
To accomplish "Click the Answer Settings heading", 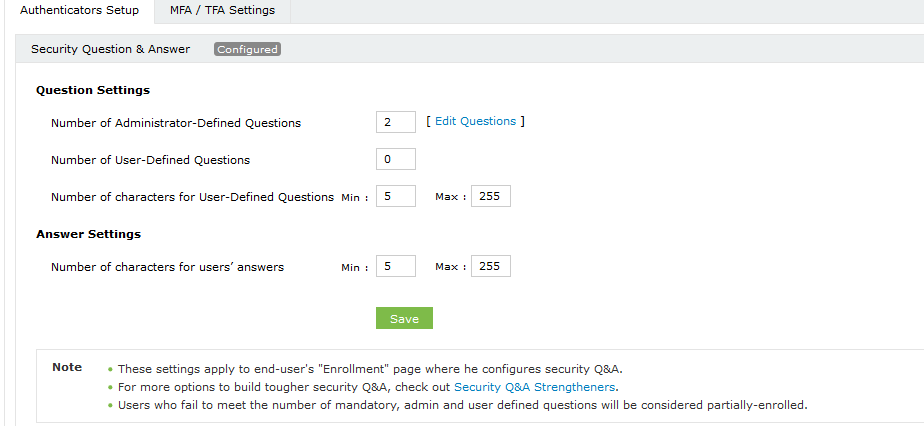I will (x=88, y=234).
